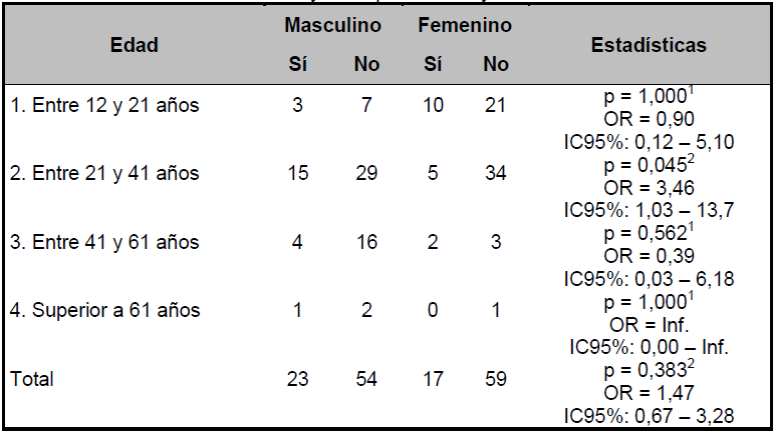Screen dimensions: 775x432
Task: Select the "Femenino" column header
Action: coord(465,23)
